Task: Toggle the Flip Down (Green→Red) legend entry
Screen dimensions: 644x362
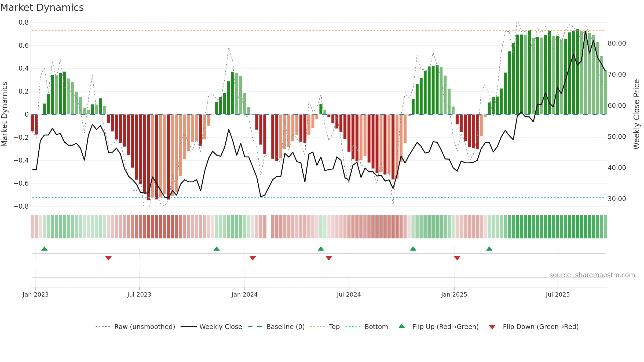Action: 534,327
